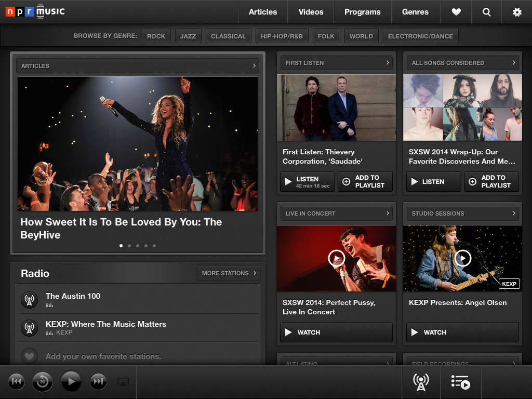
Task: Open Genres in top navigation
Action: 415,12
